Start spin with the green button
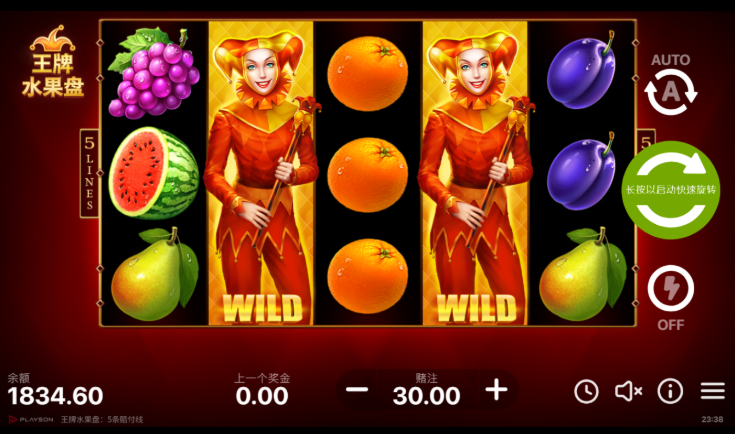Image resolution: width=735 pixels, height=434 pixels. tap(671, 190)
